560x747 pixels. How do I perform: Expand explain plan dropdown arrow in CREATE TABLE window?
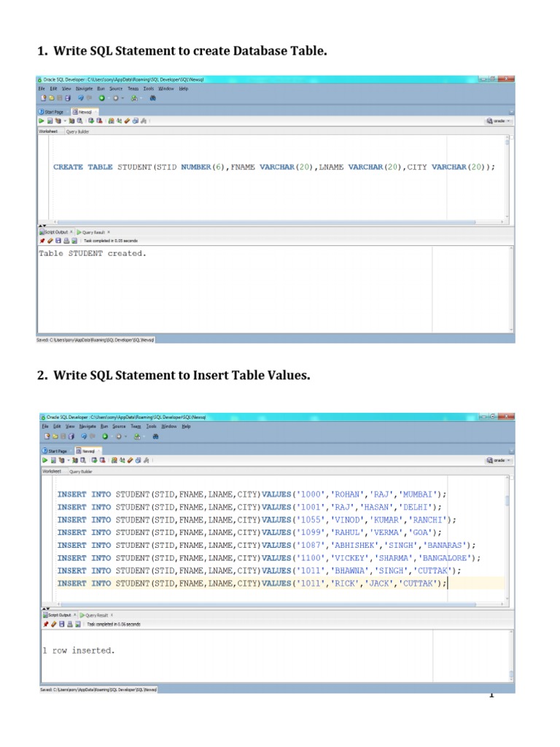pos(65,121)
